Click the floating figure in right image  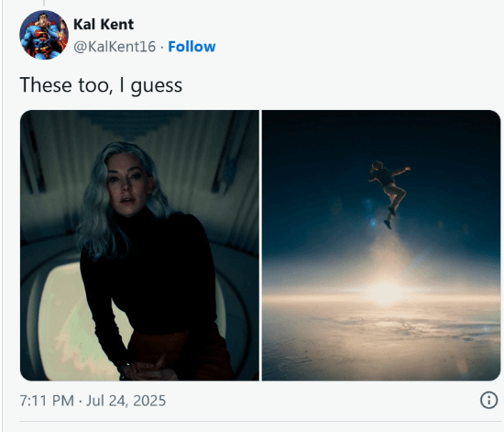coord(389,194)
